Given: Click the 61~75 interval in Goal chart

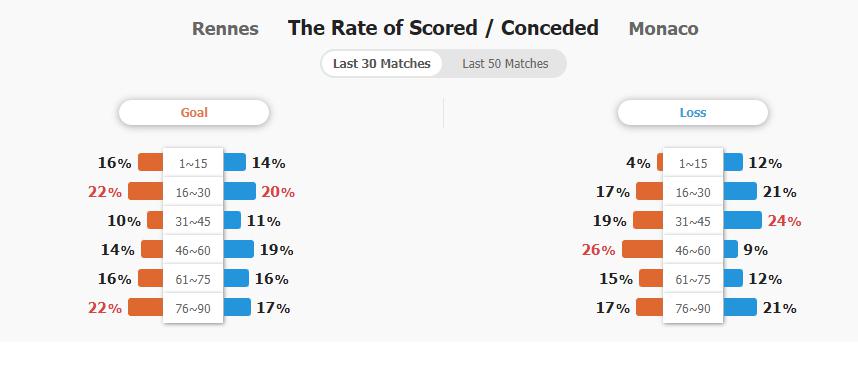Looking at the screenshot, I should click(193, 279).
